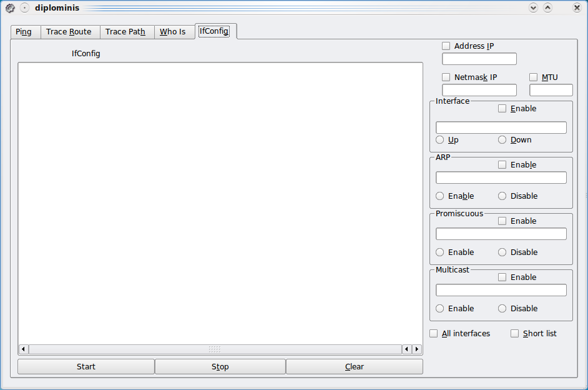Go to the Who Is tab
This screenshot has height=390, width=588.
pos(173,32)
